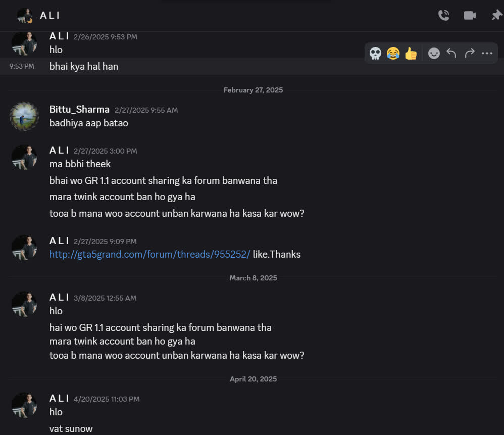Start a voice call with ALI
The image size is (504, 435).
[443, 15]
